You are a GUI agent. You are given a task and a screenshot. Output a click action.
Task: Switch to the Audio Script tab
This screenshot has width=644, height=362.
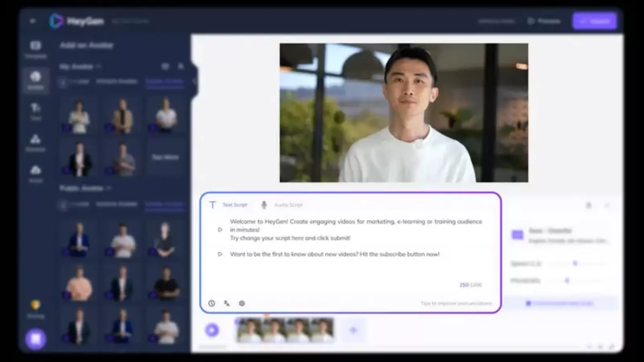(x=288, y=205)
